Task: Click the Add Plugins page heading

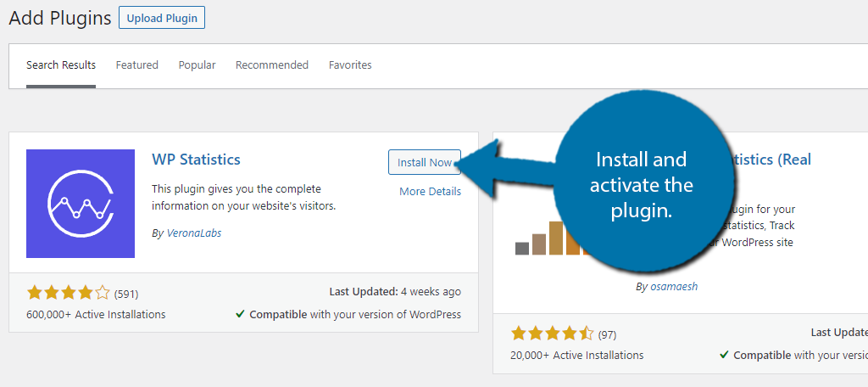Action: tap(60, 19)
